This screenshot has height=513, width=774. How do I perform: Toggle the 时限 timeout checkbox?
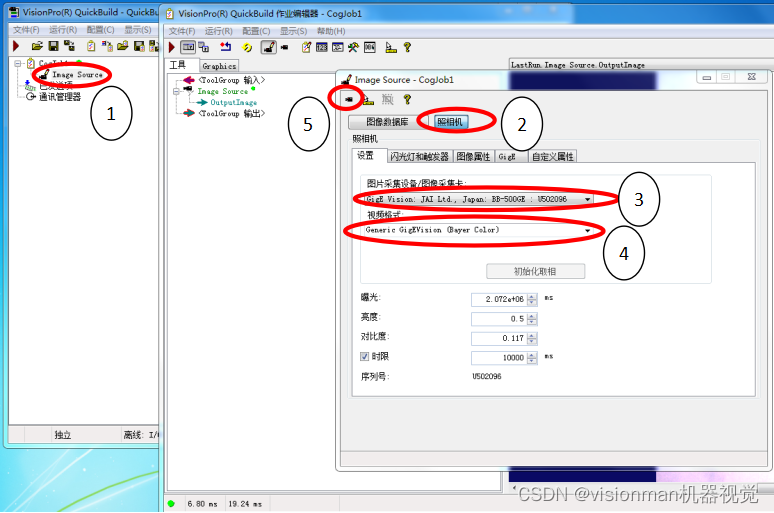364,356
